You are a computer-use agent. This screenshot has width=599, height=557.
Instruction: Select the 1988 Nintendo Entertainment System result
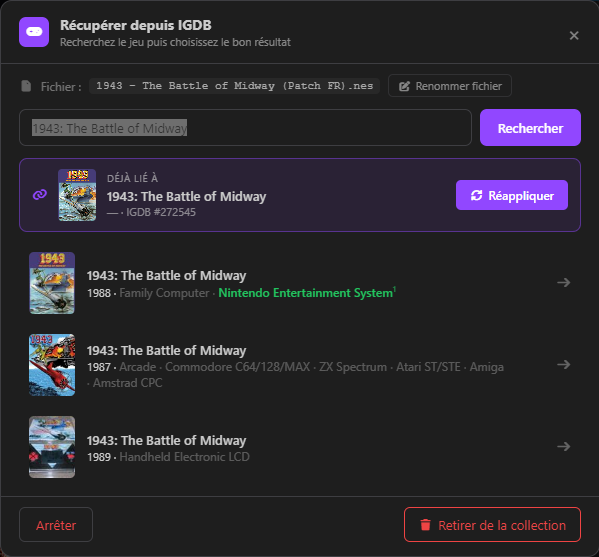(x=300, y=283)
